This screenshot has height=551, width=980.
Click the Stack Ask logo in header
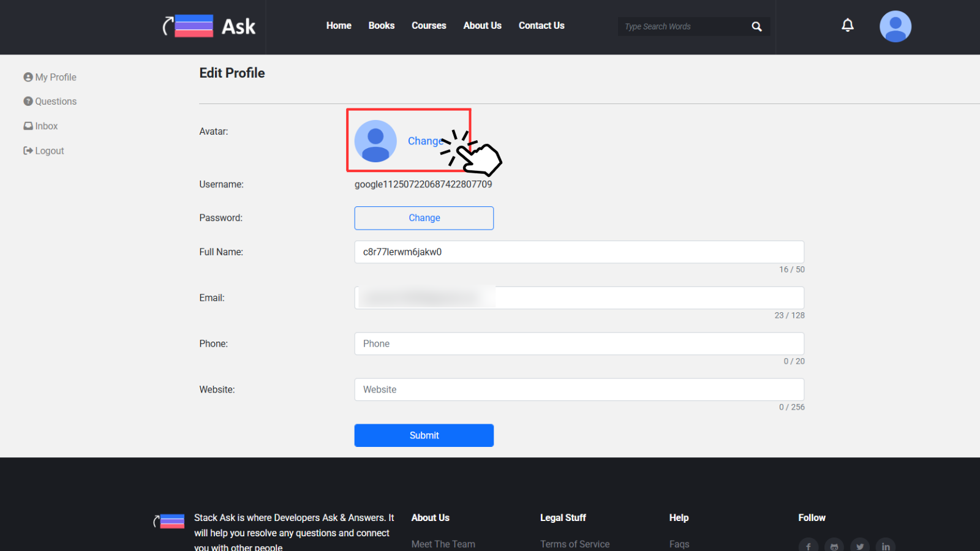[209, 26]
